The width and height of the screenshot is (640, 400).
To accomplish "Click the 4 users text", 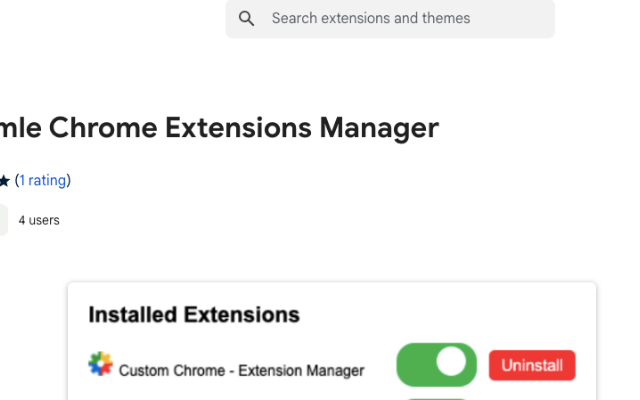I will tap(39, 220).
